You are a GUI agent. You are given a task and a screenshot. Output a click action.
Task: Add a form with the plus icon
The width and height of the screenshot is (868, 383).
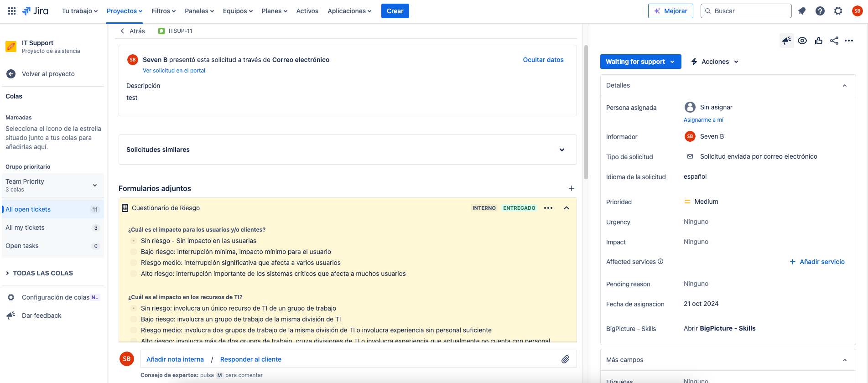point(571,188)
